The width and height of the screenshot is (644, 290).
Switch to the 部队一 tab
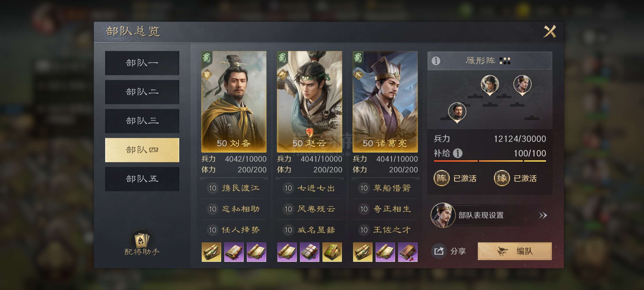[x=142, y=63]
